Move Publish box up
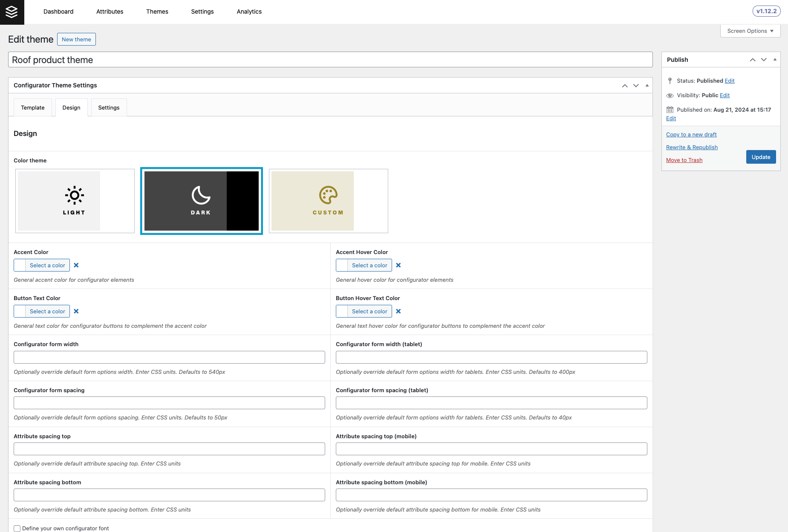 click(x=753, y=60)
